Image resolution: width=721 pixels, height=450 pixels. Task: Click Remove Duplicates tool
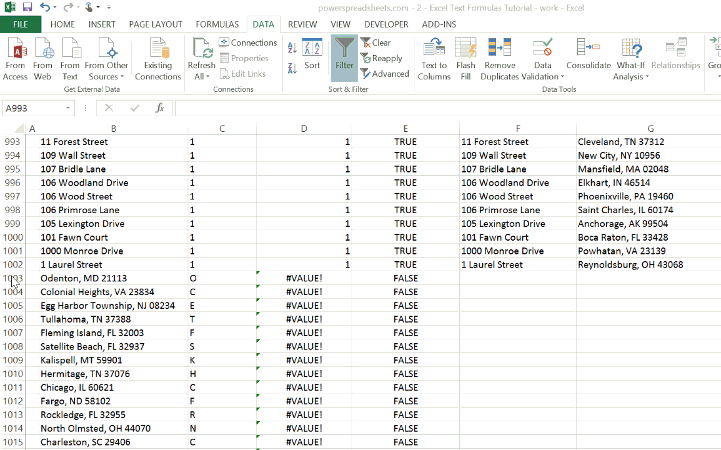coord(500,58)
